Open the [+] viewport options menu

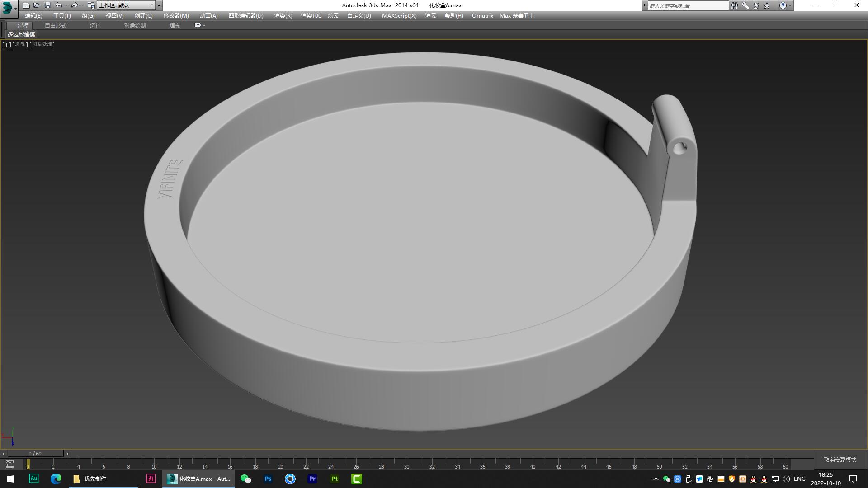click(6, 44)
